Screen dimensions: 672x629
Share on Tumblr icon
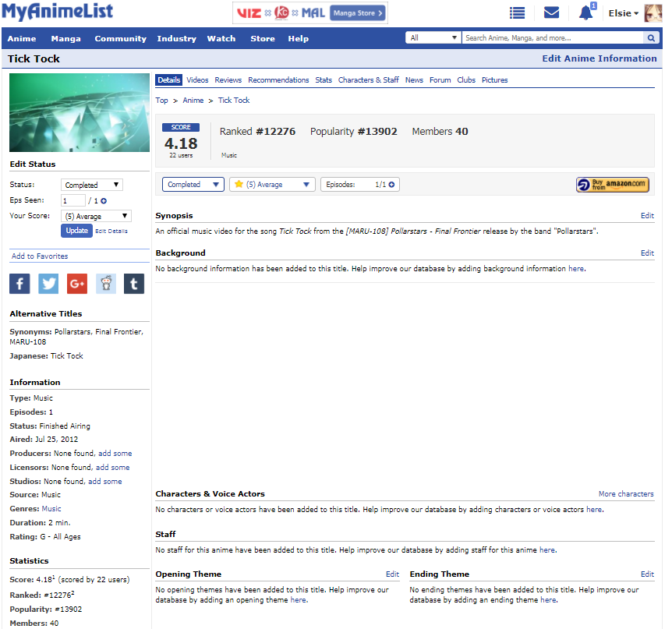tap(134, 284)
